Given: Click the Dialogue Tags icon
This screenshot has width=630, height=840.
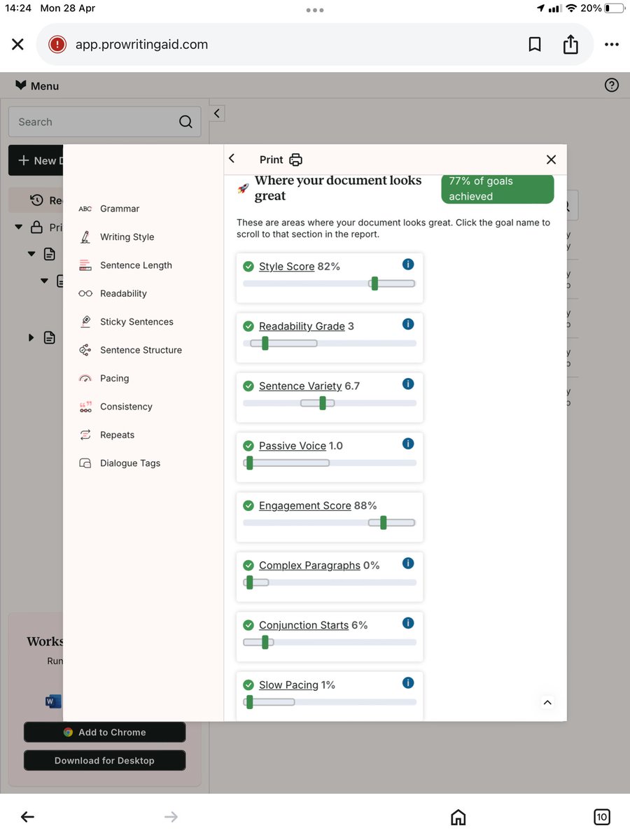Looking at the screenshot, I should tap(85, 463).
